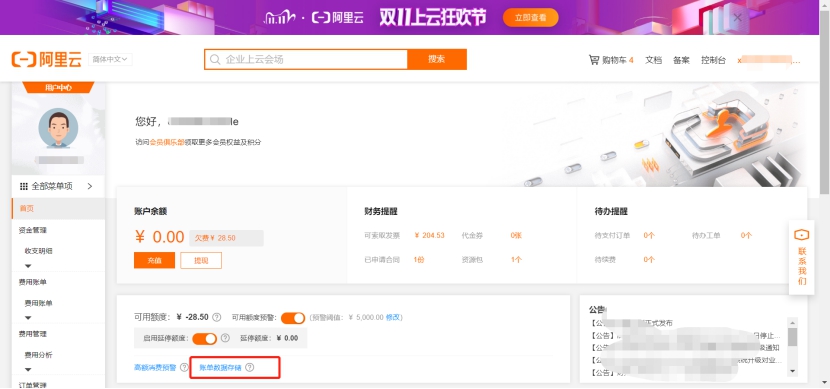
Task: Expand the arrow under 费用分析
Action: pos(28,370)
